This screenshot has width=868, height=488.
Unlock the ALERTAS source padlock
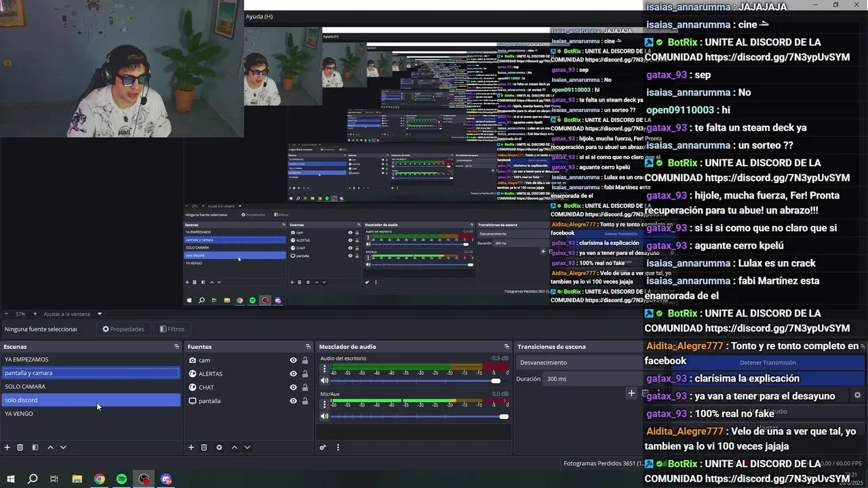(305, 373)
